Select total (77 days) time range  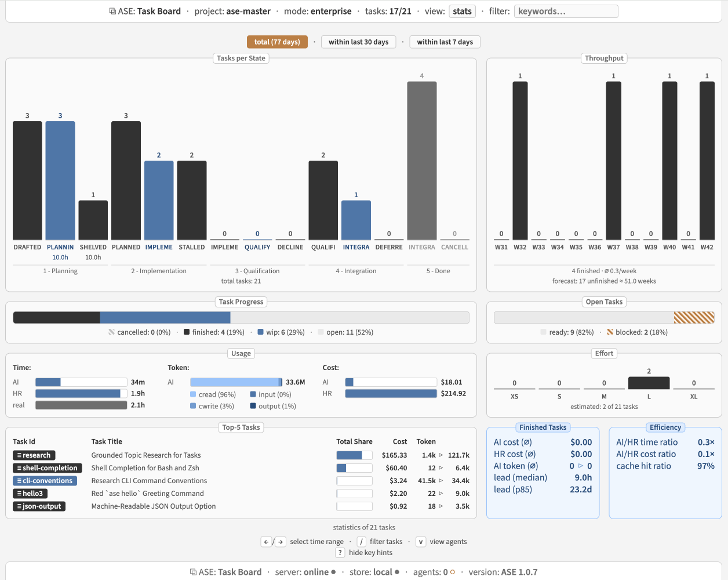277,42
